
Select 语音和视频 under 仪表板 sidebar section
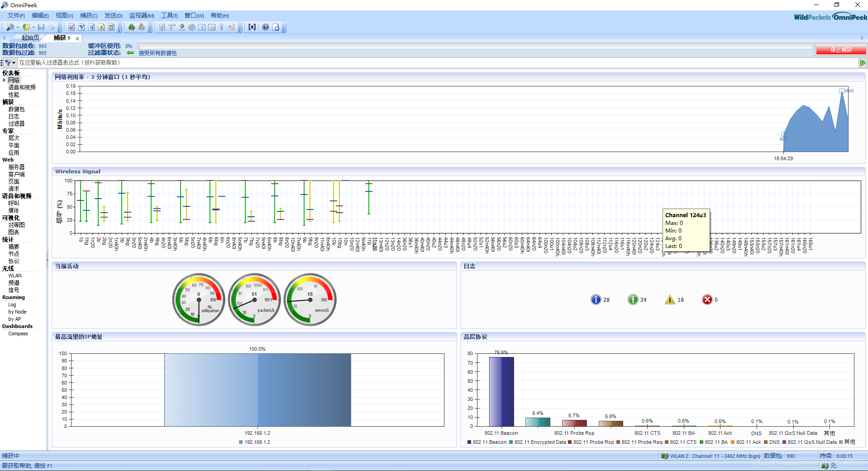tap(22, 87)
